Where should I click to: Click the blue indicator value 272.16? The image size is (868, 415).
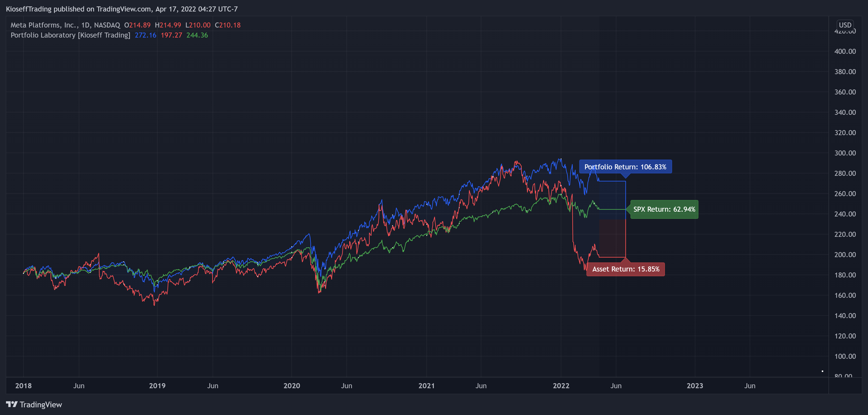pos(146,35)
